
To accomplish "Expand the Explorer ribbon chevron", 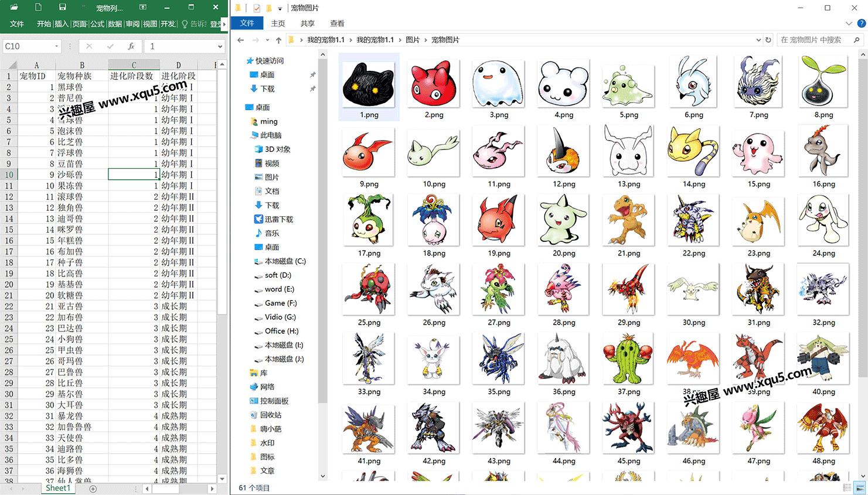I will [849, 23].
